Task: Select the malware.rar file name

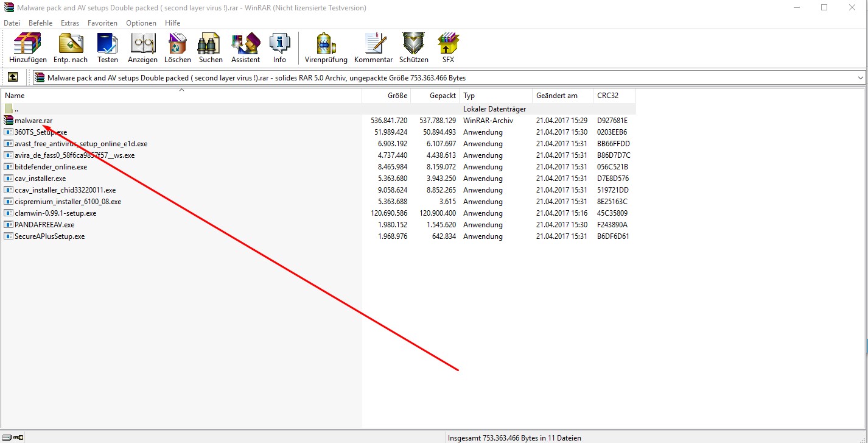Action: pos(33,121)
